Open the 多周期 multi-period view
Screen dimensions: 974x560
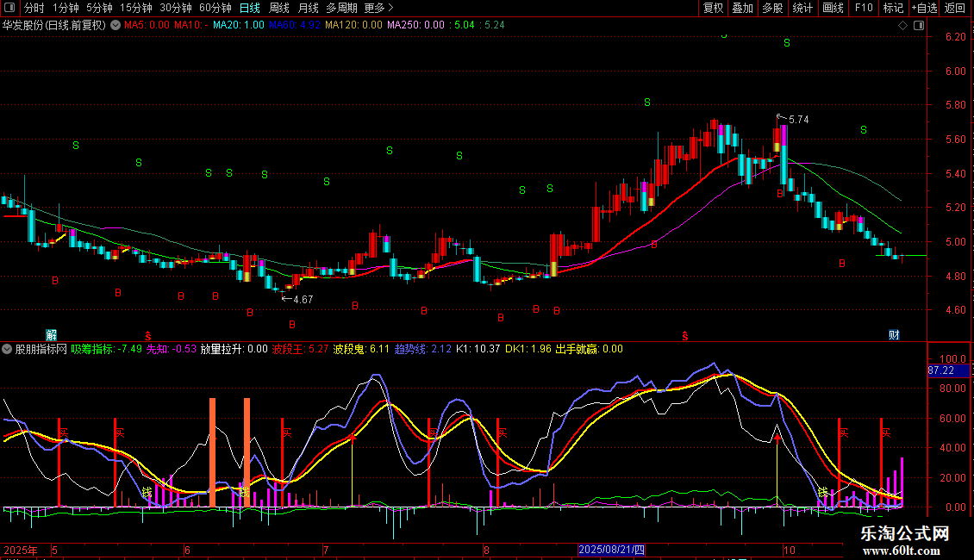pos(341,8)
